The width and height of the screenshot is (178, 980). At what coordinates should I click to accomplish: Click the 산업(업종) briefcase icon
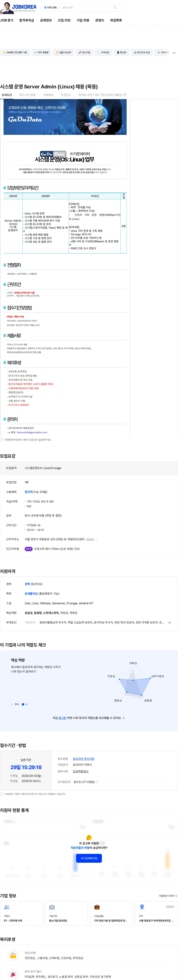97,907
